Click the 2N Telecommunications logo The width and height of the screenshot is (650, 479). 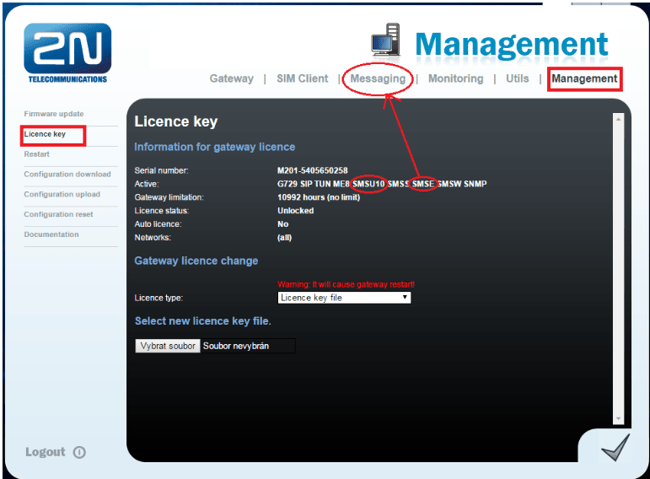coord(68,53)
